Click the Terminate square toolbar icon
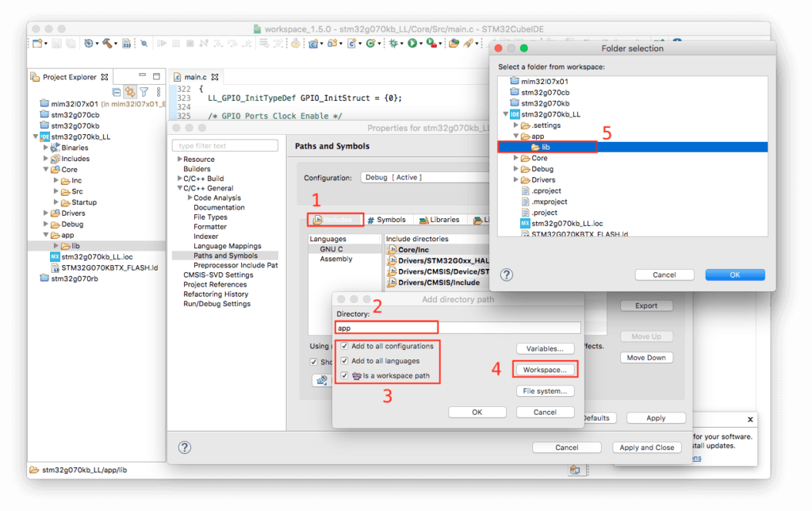812x511 pixels. [x=190, y=44]
